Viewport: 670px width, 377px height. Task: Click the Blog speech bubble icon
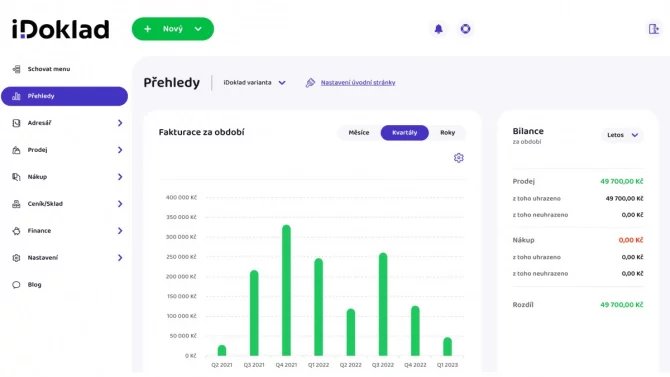[x=16, y=285]
